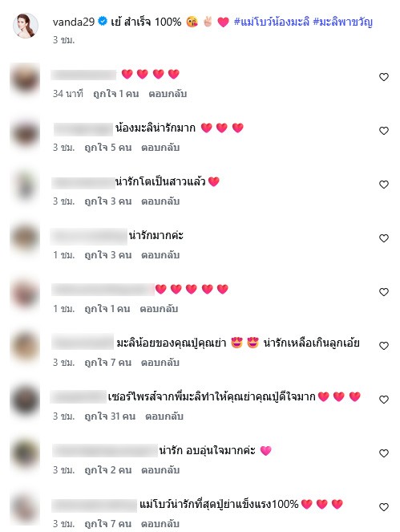400x532 pixels.
Task: Like the มะลิน้อยของคุณปู่คุณย่า comment
Action: (x=383, y=346)
